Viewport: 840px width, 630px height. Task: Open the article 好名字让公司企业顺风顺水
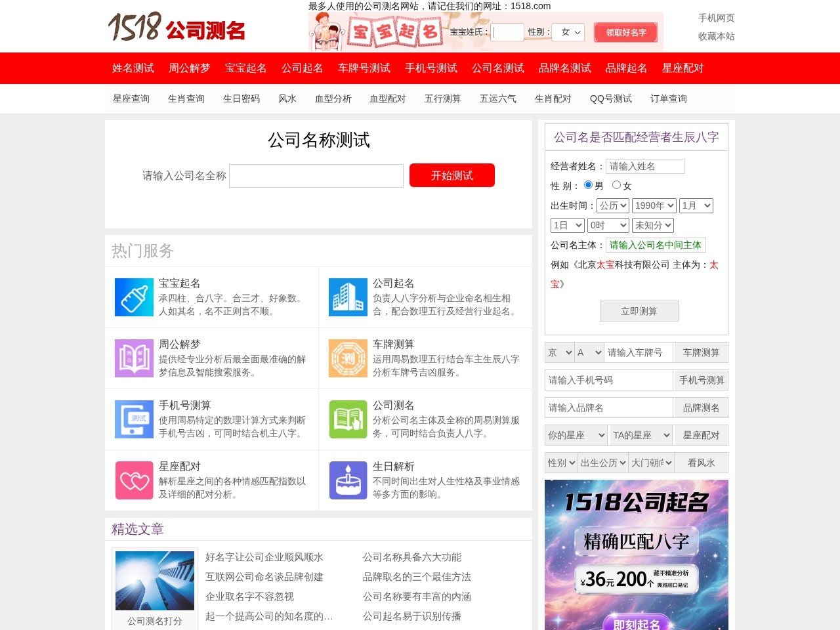coord(265,557)
